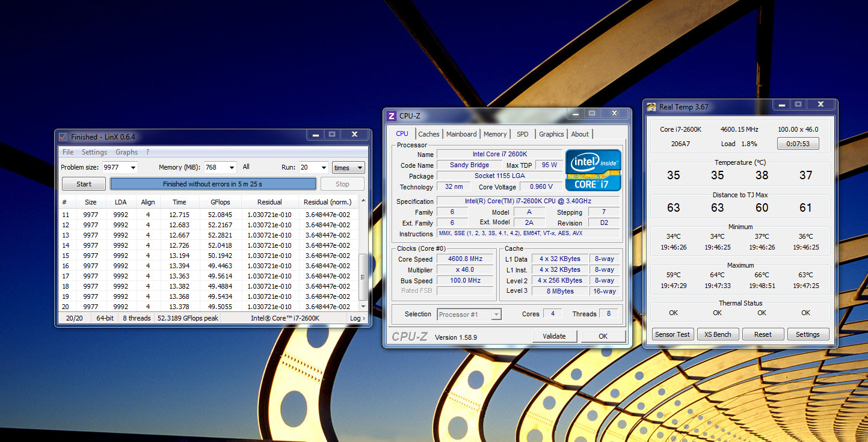The width and height of the screenshot is (868, 442).
Task: Click the Package Socket 1155 LGA field
Action: (x=499, y=176)
